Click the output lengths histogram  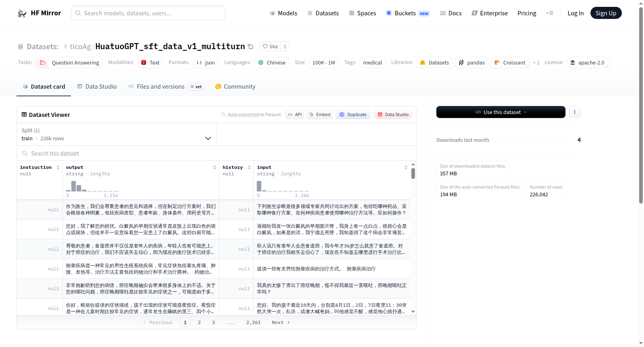[92, 186]
